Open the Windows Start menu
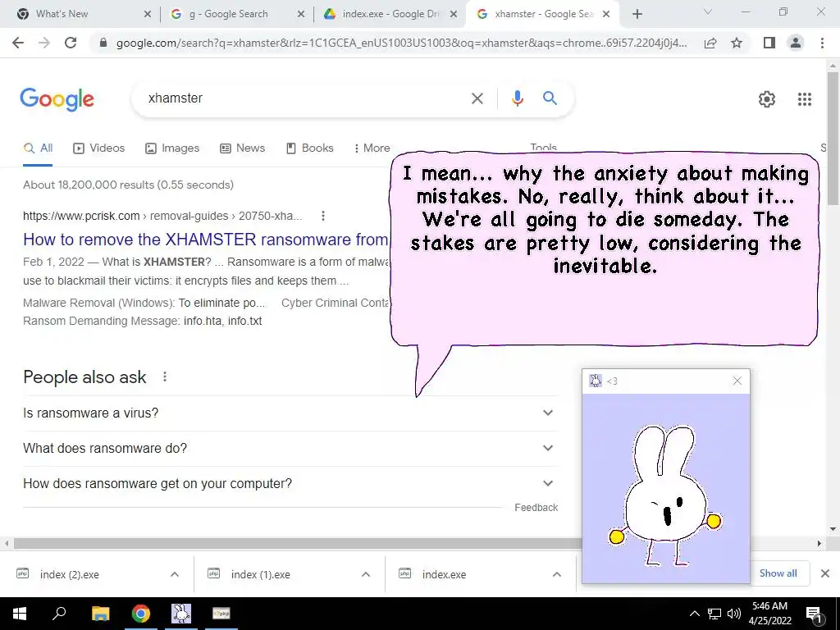Viewport: 840px width, 630px height. [20, 614]
